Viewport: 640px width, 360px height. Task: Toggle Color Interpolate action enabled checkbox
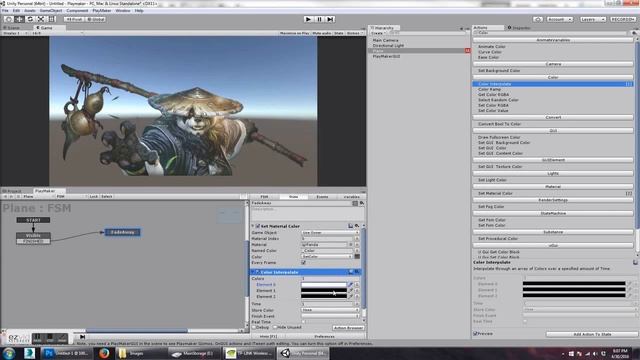click(x=258, y=272)
